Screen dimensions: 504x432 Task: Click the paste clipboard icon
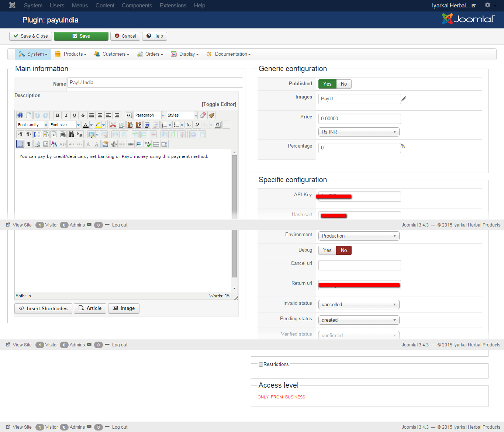(130, 125)
